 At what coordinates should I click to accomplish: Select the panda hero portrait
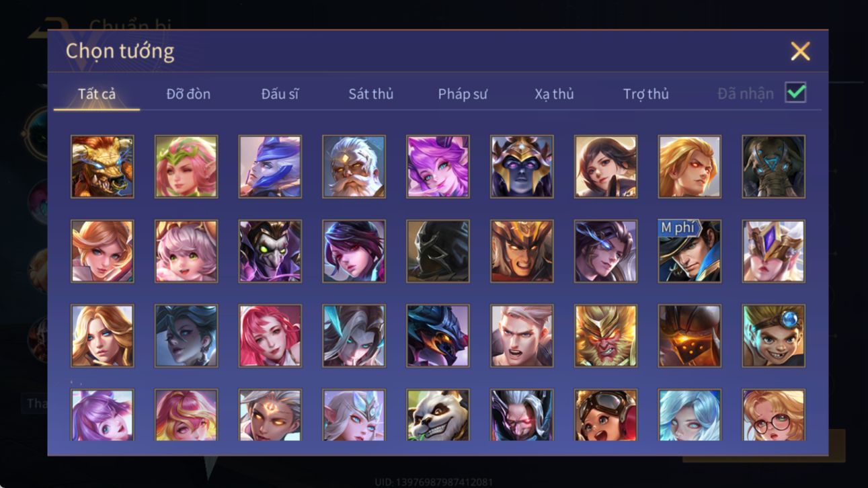coord(438,415)
